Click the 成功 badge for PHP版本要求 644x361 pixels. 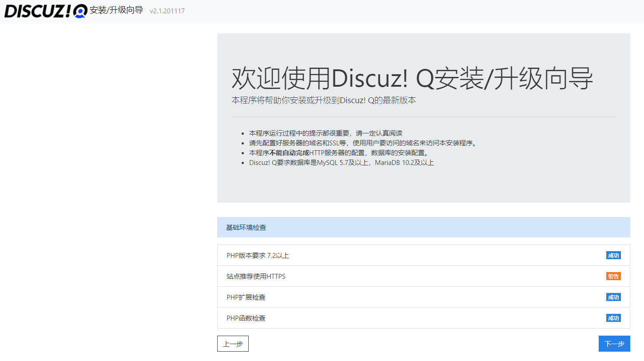tap(613, 255)
